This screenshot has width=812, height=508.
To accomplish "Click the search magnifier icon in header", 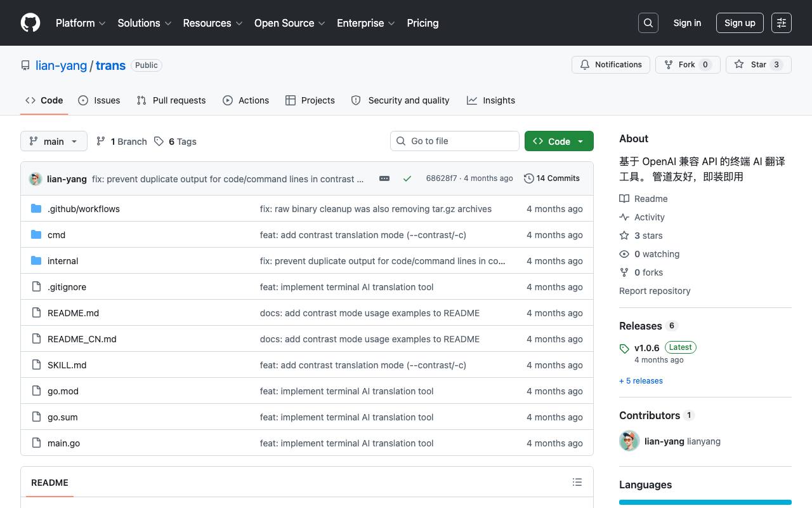I will 648,23.
